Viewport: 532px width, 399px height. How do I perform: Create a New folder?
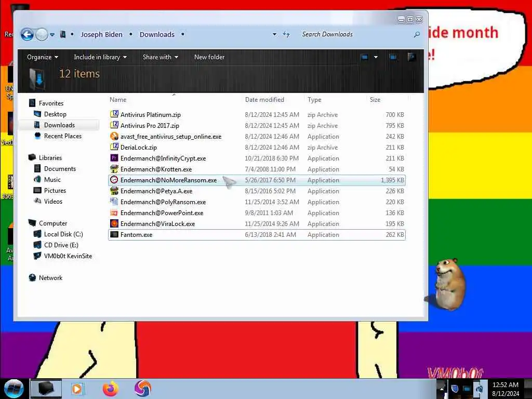coord(209,57)
